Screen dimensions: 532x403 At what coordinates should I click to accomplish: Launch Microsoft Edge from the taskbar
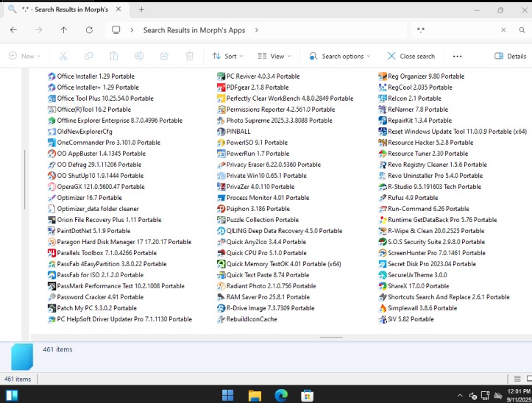[281, 395]
